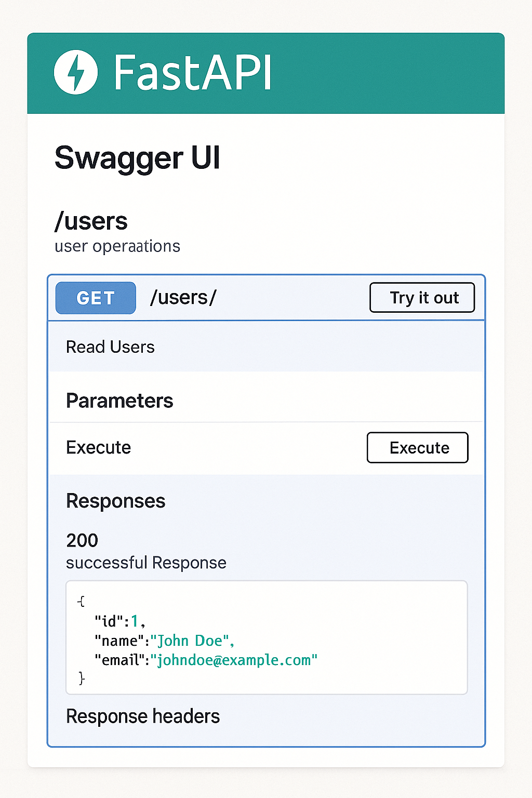Collapse the Read Users operation details
This screenshot has height=798, width=532.
point(110,347)
